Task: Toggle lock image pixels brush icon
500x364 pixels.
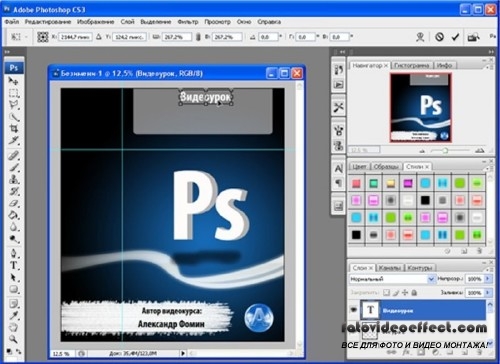Action: click(x=395, y=293)
